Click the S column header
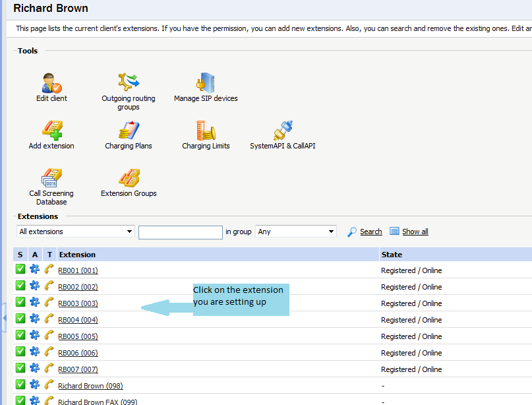532x405 pixels. click(20, 255)
